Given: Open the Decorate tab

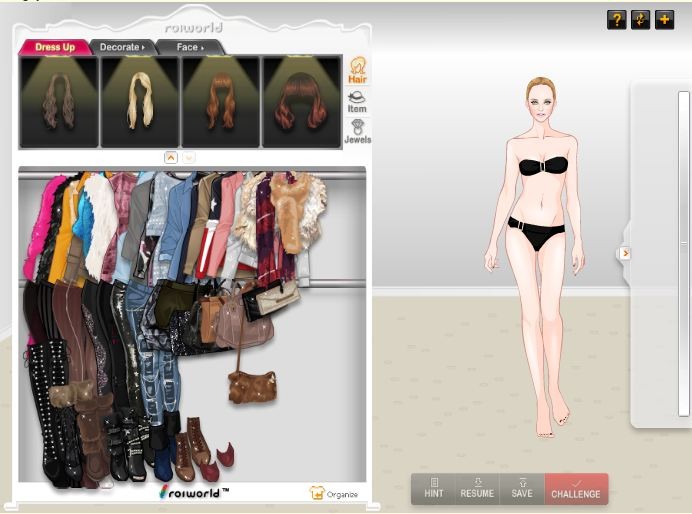Looking at the screenshot, I should click(x=122, y=46).
